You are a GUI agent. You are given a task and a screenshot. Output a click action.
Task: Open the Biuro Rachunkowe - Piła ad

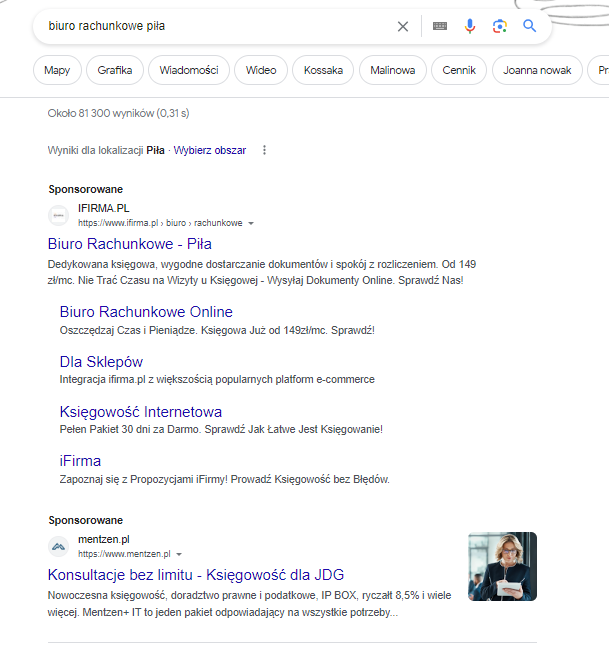click(130, 244)
